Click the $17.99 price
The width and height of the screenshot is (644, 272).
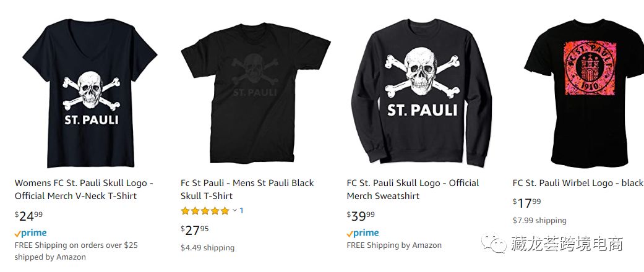coord(527,202)
